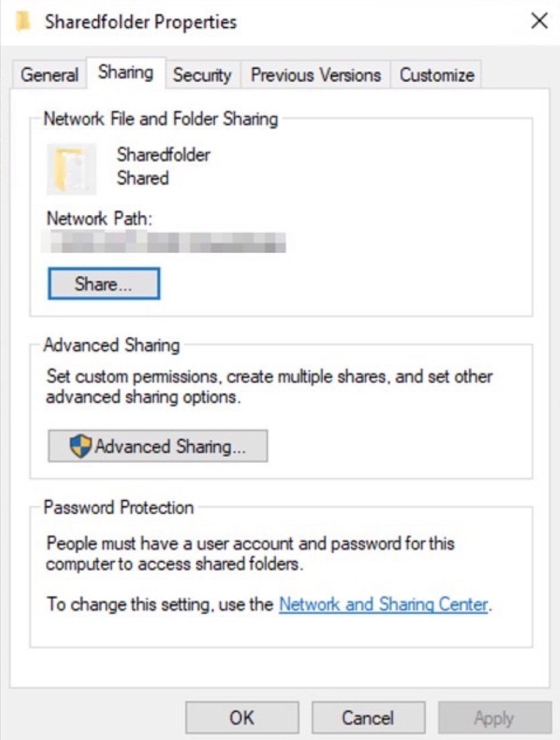This screenshot has width=560, height=740.
Task: Follow the Network and Sharing Center link
Action: (383, 604)
